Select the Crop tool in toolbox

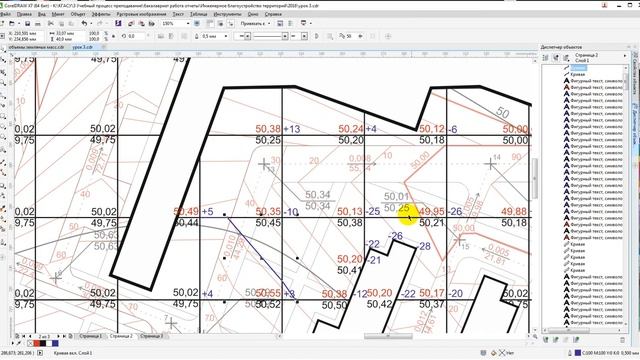[x=3, y=73]
